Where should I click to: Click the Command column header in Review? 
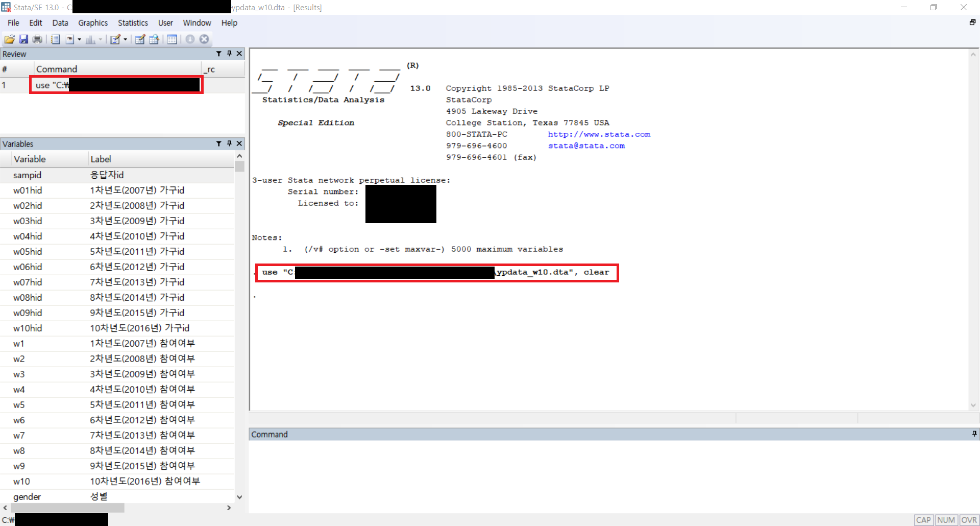click(117, 69)
